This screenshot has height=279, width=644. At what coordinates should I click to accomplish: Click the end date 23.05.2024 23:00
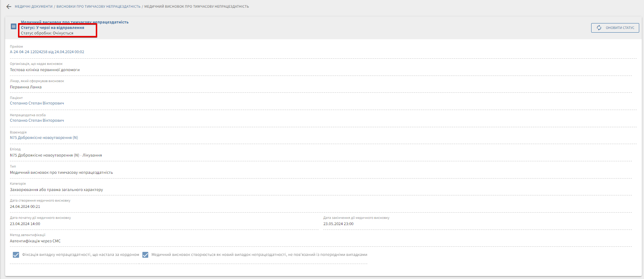click(x=338, y=224)
